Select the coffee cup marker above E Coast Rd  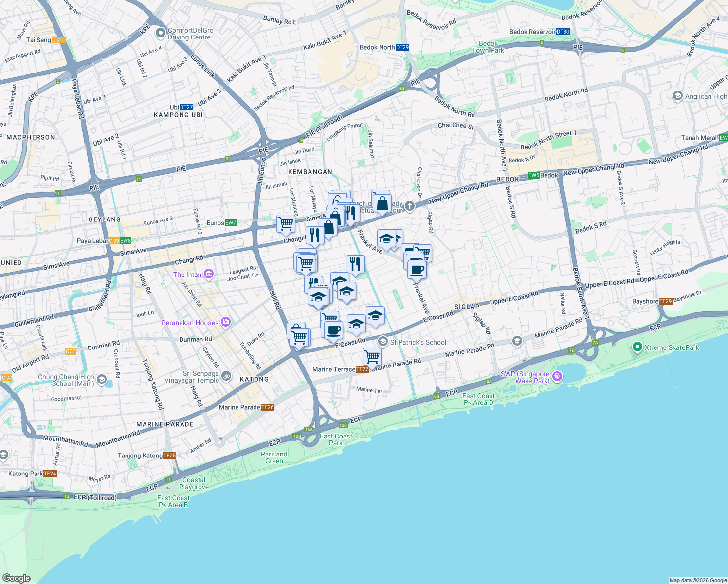(334, 330)
